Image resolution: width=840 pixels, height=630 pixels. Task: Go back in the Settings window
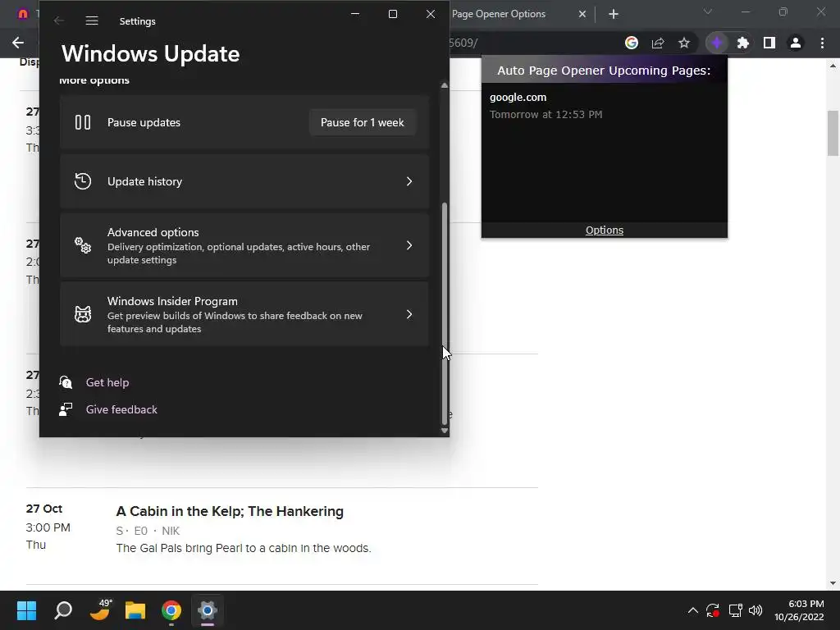point(59,21)
